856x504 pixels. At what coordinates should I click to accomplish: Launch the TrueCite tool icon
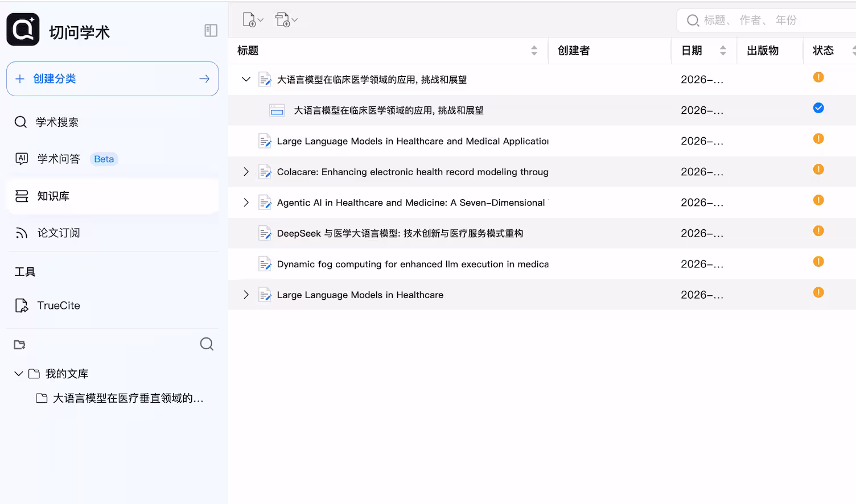tap(22, 305)
